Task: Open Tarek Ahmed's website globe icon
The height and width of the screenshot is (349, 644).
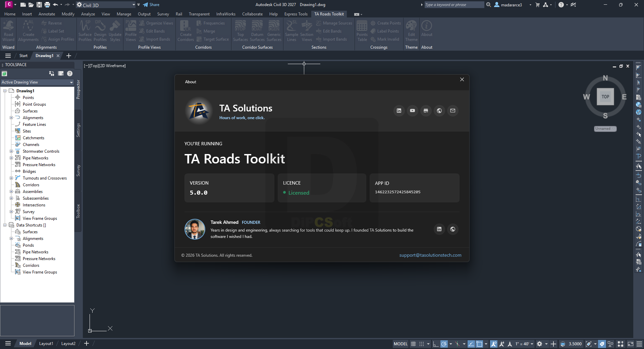Action: point(452,229)
